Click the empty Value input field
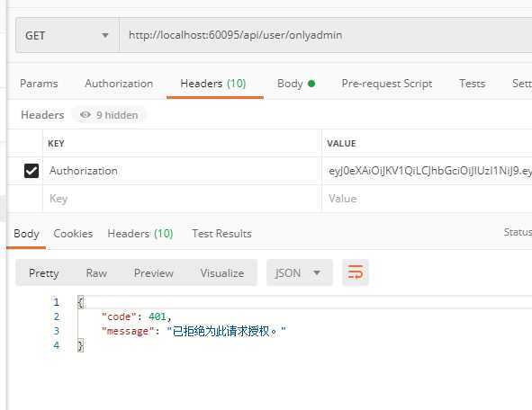 [427, 199]
